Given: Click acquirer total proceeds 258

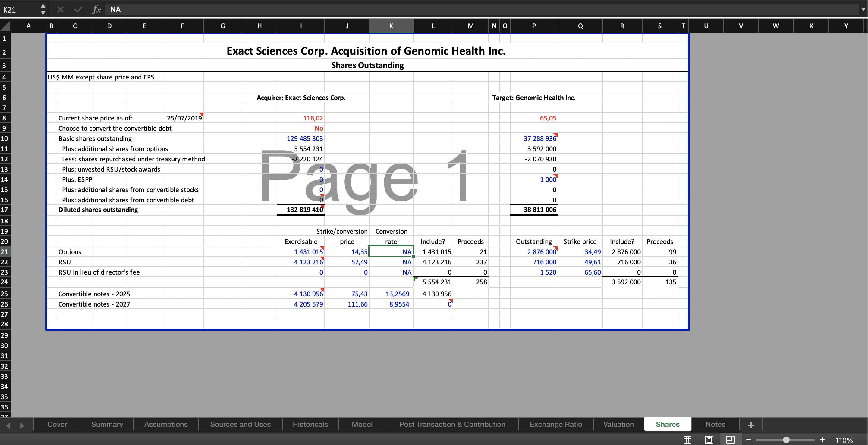Looking at the screenshot, I should [470, 282].
